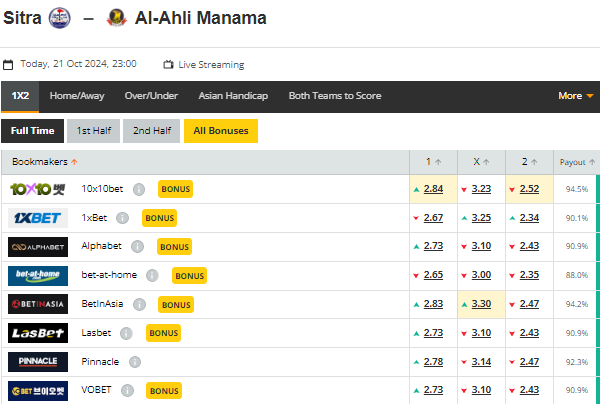Click the Pinnacle bookmaker logo

point(38,362)
